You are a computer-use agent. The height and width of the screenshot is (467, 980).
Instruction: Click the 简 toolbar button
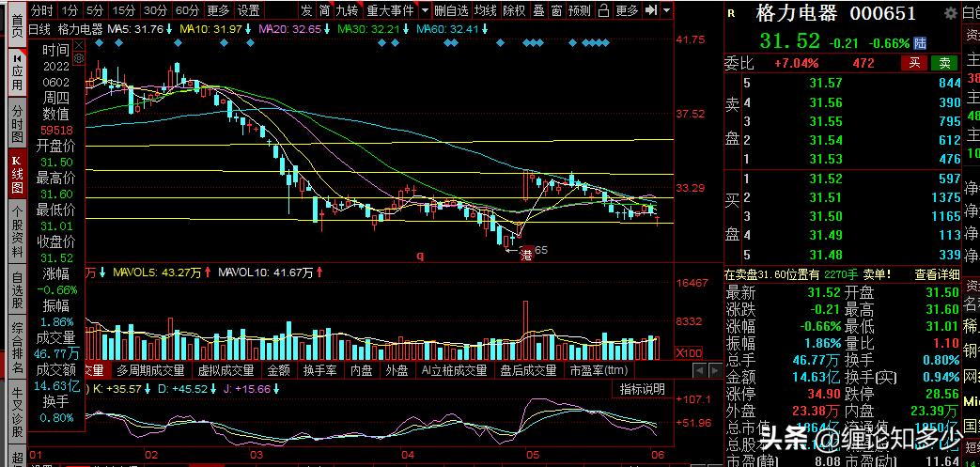point(324,10)
